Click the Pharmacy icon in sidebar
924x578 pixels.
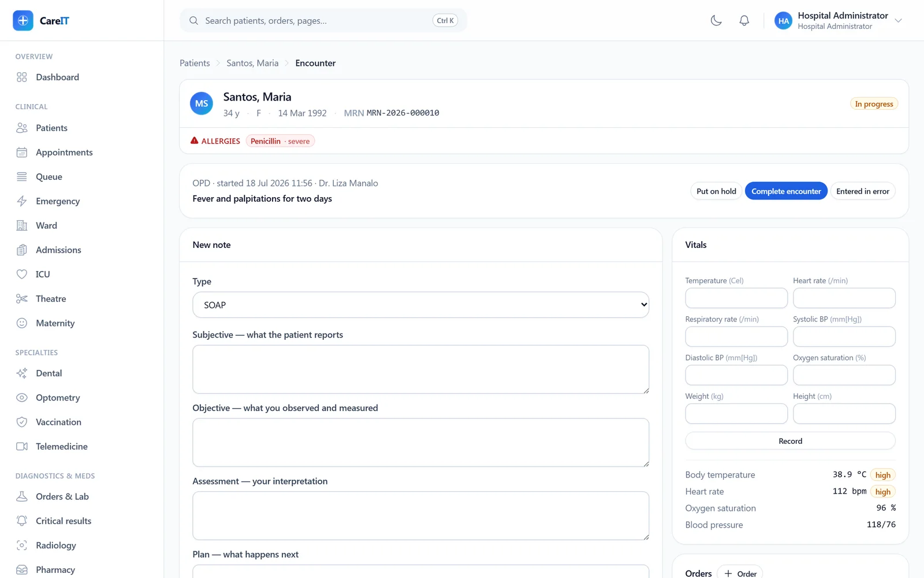pos(22,570)
